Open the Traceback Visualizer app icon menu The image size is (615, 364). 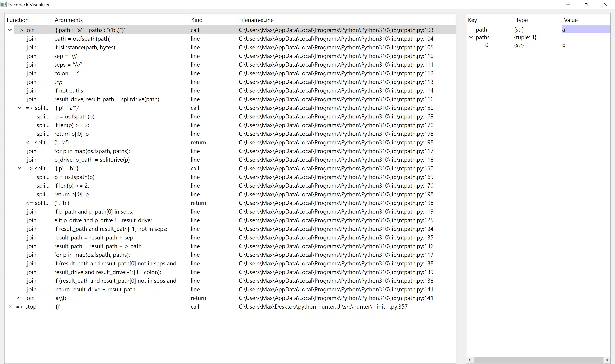click(x=3, y=4)
